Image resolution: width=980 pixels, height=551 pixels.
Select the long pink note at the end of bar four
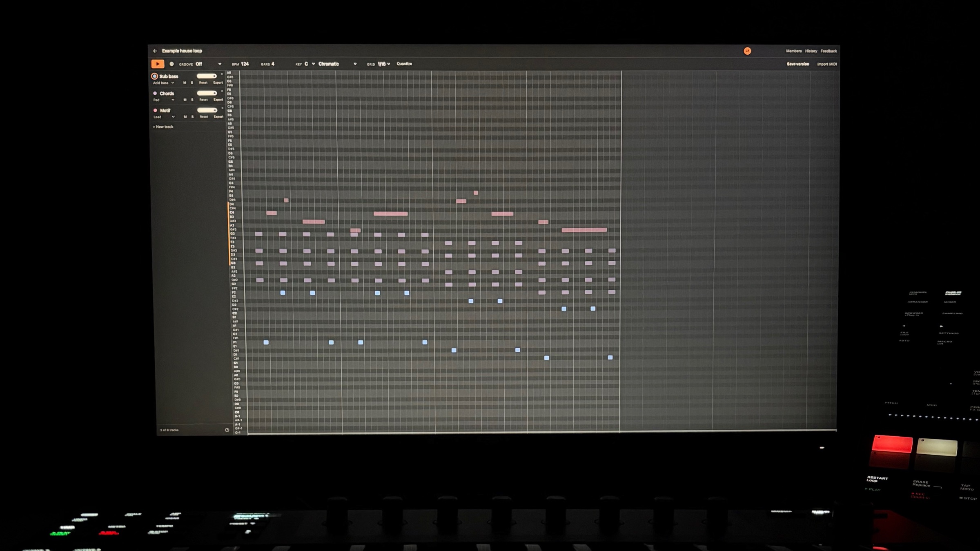[584, 230]
